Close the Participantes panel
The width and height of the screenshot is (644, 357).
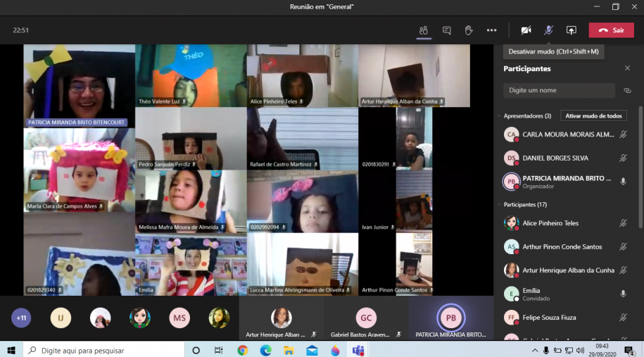point(627,68)
